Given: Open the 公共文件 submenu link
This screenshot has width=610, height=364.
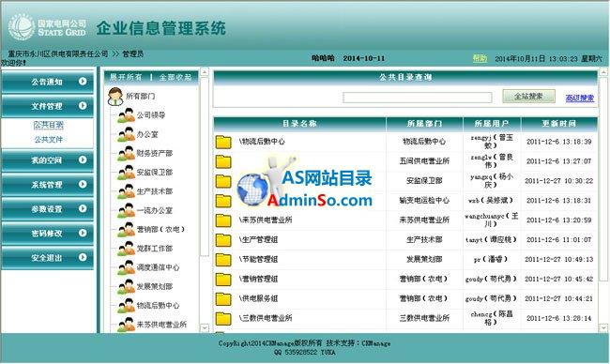Looking at the screenshot, I should pyautogui.click(x=49, y=139).
